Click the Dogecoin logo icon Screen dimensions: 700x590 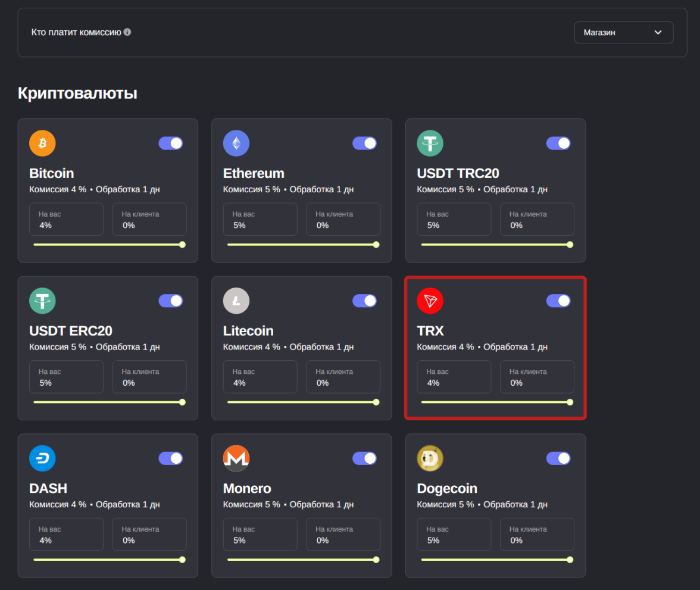430,458
